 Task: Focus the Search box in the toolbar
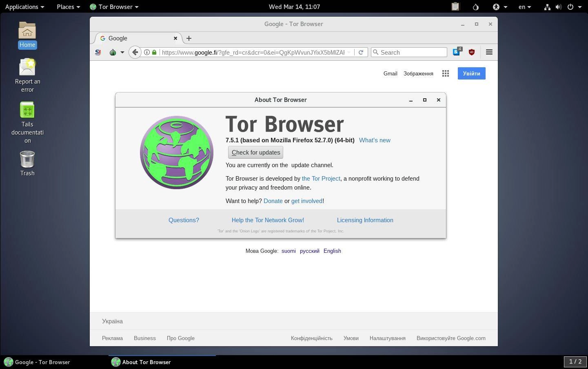click(x=409, y=52)
